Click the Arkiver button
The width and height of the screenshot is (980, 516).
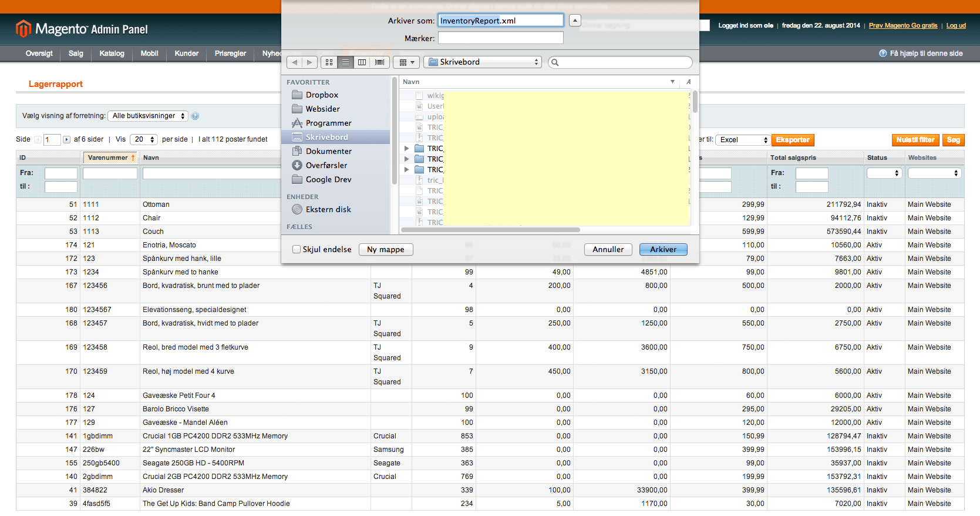pos(663,249)
